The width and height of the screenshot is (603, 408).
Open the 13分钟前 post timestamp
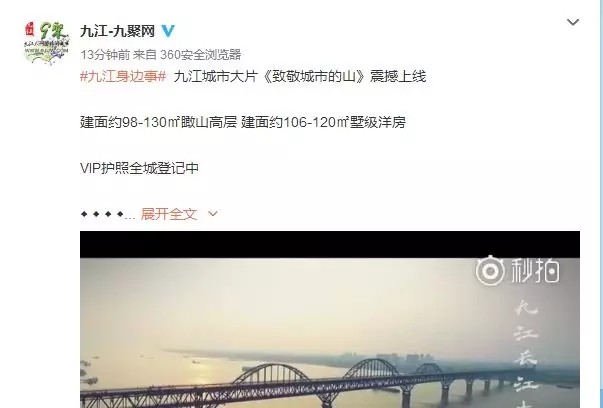(x=105, y=55)
